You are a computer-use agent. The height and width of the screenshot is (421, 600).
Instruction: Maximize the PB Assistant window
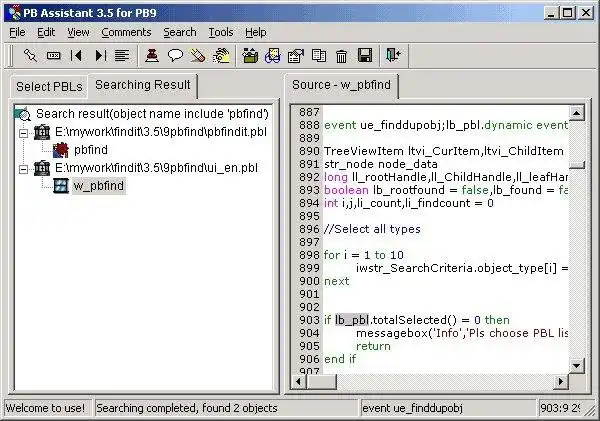point(568,13)
